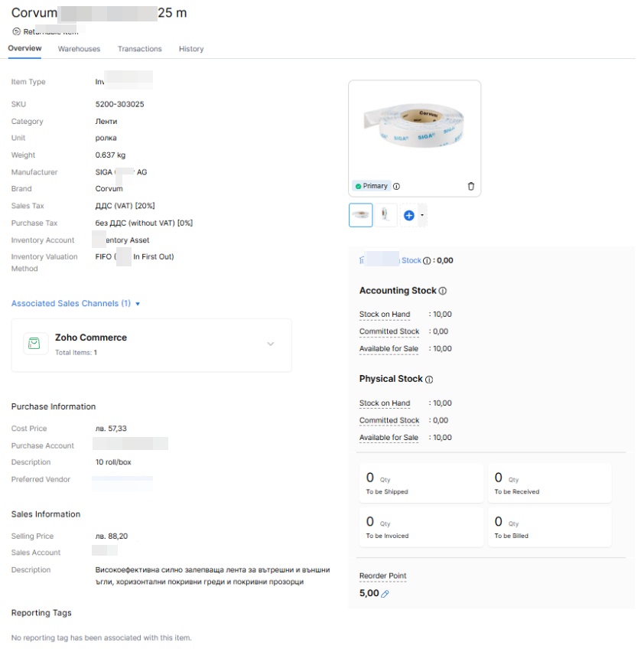
Task: Click the Stock on Hand link under Accounting Stock
Action: 385,314
